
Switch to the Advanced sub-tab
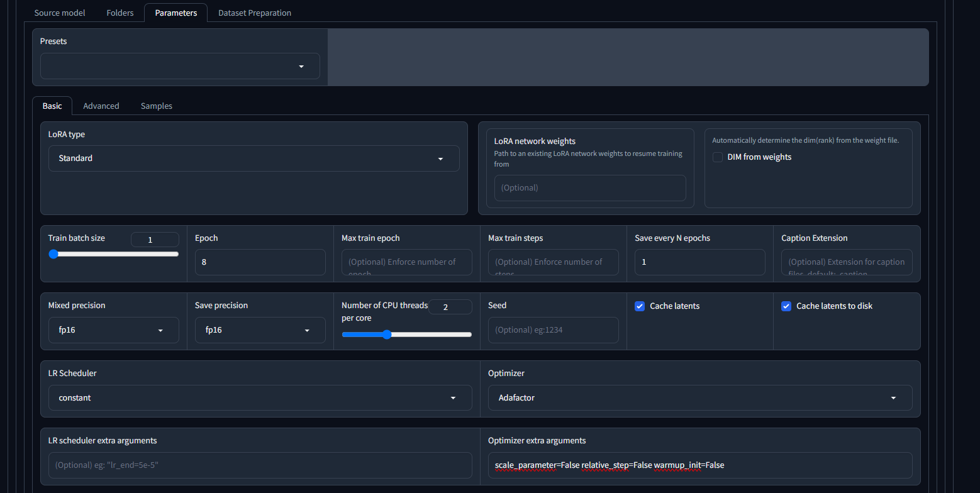coord(101,106)
